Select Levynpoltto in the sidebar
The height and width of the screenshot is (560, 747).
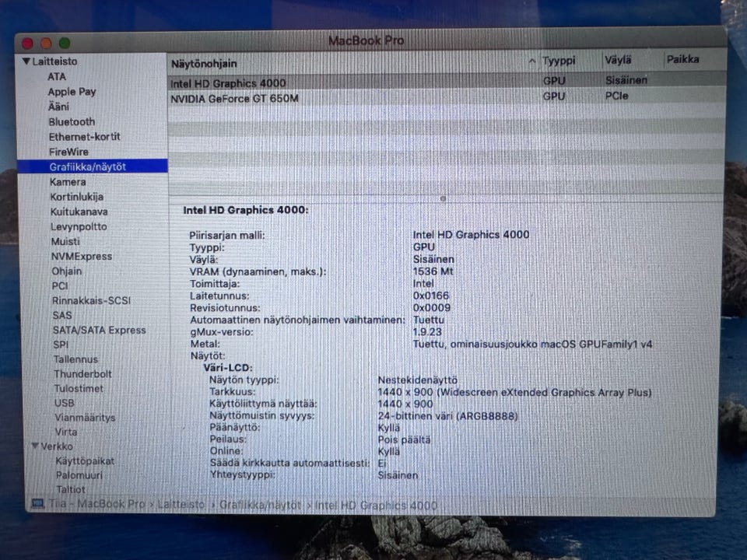[x=79, y=226]
